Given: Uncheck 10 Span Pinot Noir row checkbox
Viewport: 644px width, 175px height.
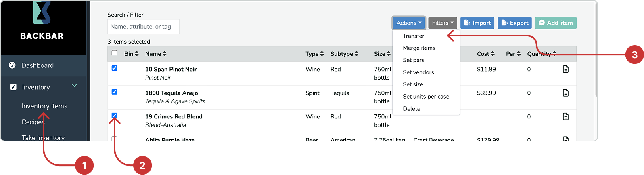Looking at the screenshot, I should click(114, 68).
